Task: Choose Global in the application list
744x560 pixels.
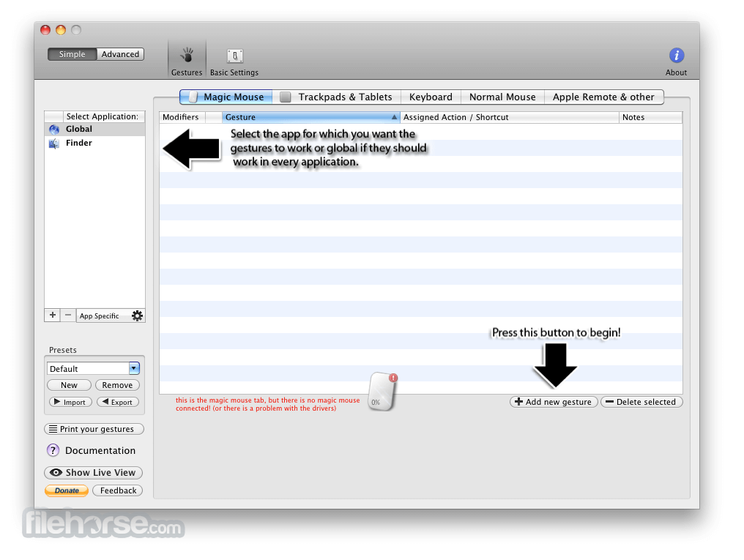Action: pyautogui.click(x=95, y=129)
